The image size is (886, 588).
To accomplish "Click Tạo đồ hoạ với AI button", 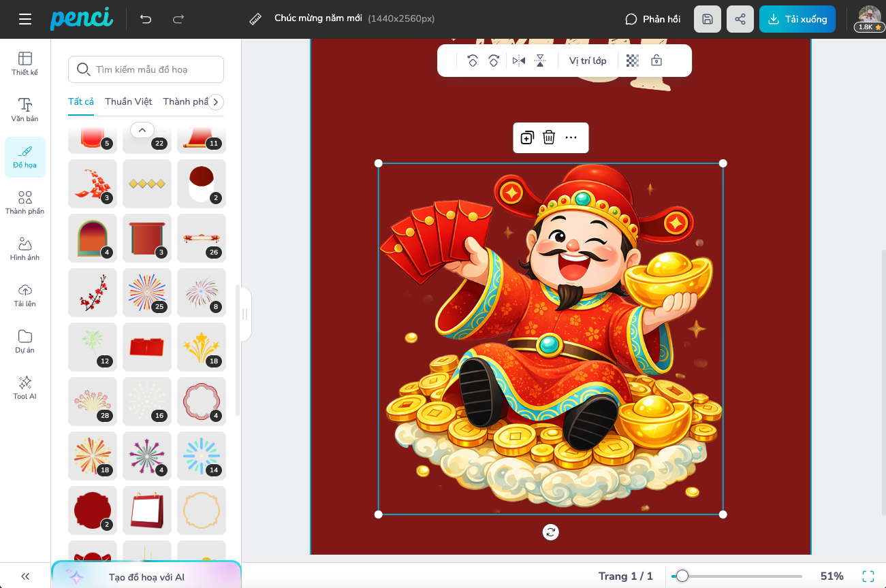I will [146, 577].
